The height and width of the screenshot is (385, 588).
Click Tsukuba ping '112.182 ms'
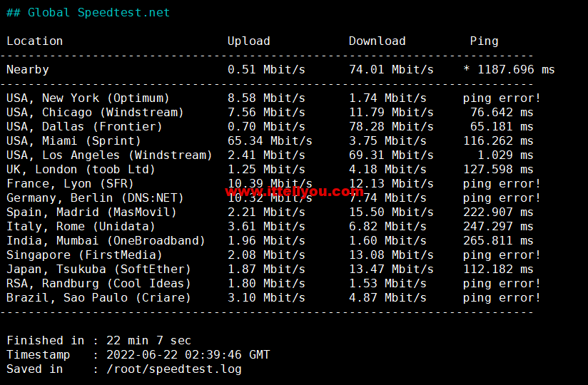pos(498,269)
